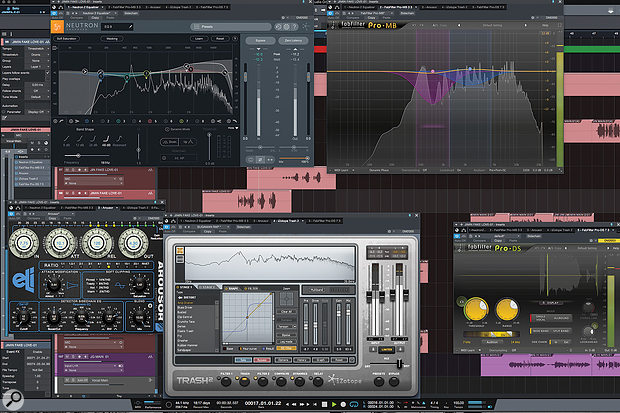
Task: Click the Trash 2 Trash module knob
Action: point(244,382)
